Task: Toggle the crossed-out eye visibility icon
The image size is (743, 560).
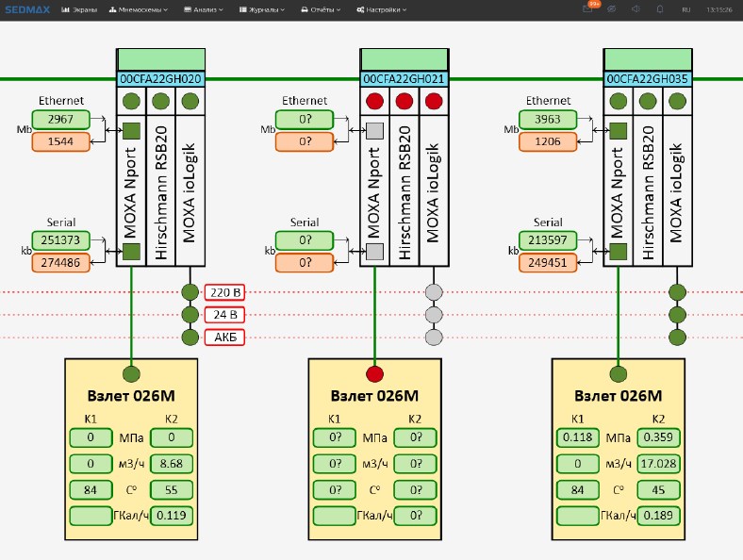Action: coord(612,9)
